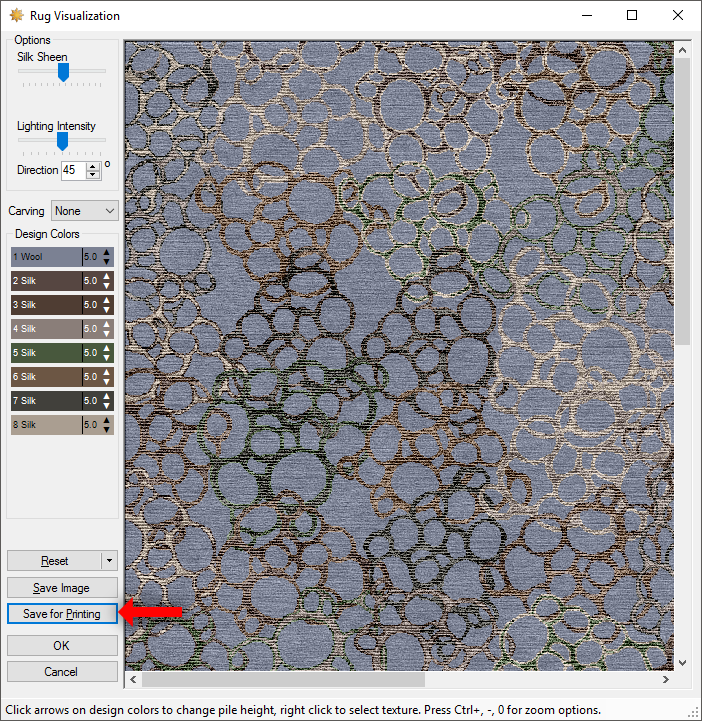
Task: Click the vertical scrollbar down arrow
Action: pyautogui.click(x=683, y=662)
